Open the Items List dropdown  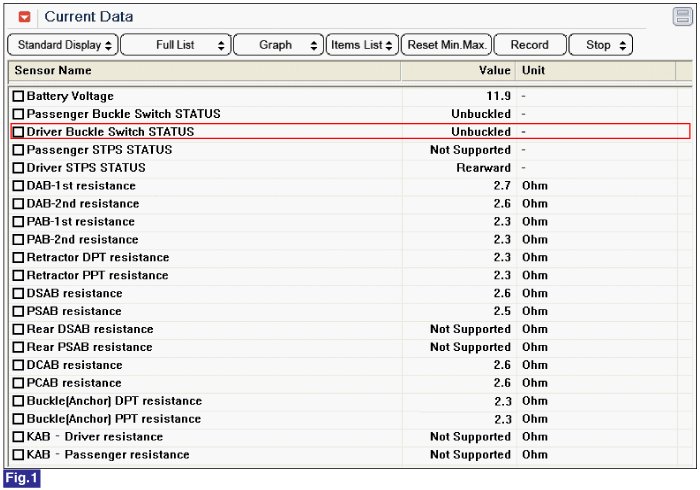point(362,45)
